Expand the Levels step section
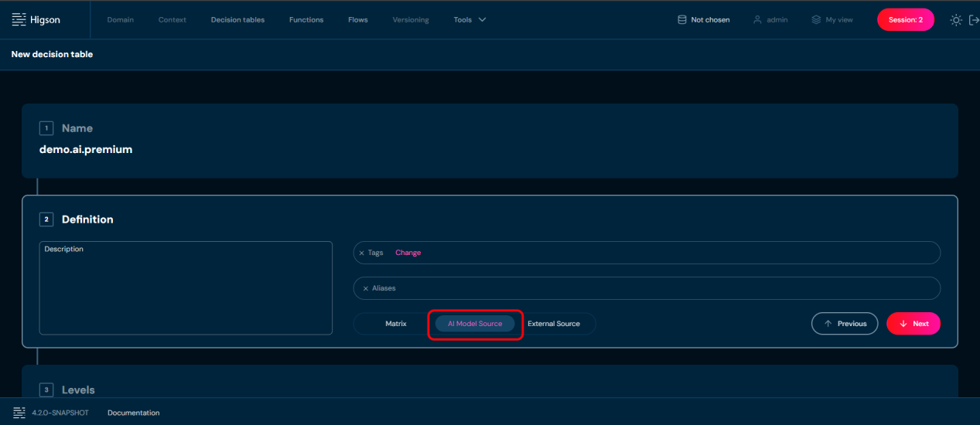Viewport: 980px width, 425px height. [78, 390]
